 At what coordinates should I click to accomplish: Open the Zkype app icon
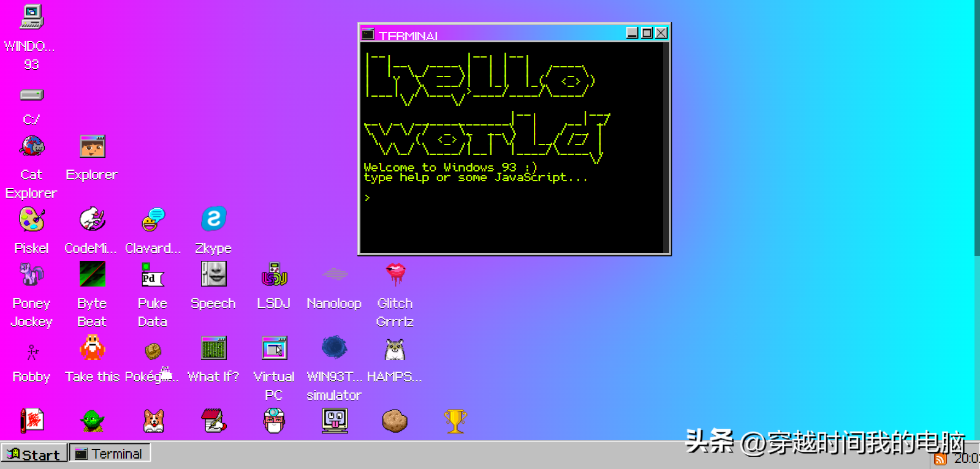(213, 219)
